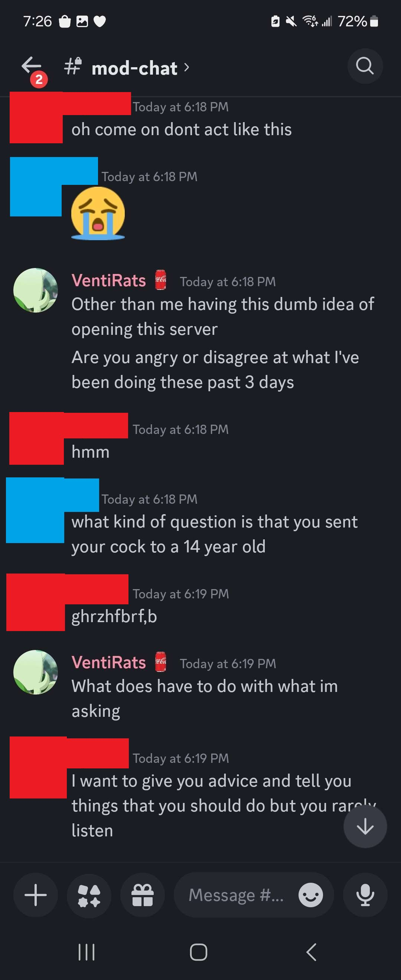Tap the microphone voice message icon
This screenshot has height=980, width=401.
click(365, 895)
